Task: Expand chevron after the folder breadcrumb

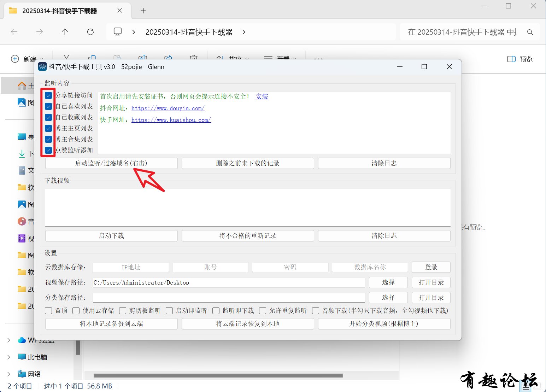Action: pos(244,32)
